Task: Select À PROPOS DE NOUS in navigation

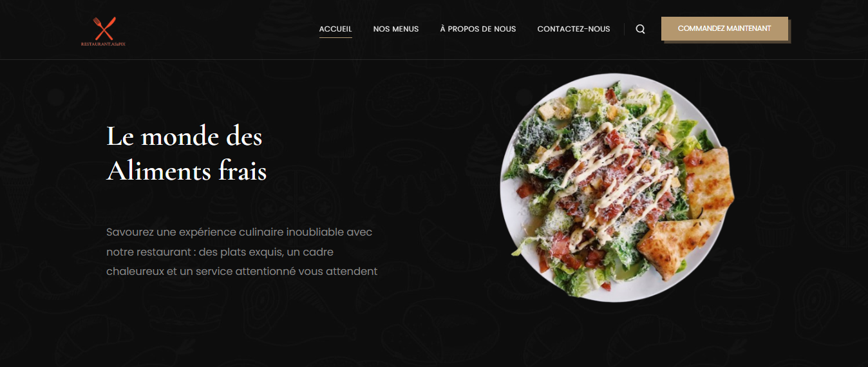Action: click(x=478, y=29)
